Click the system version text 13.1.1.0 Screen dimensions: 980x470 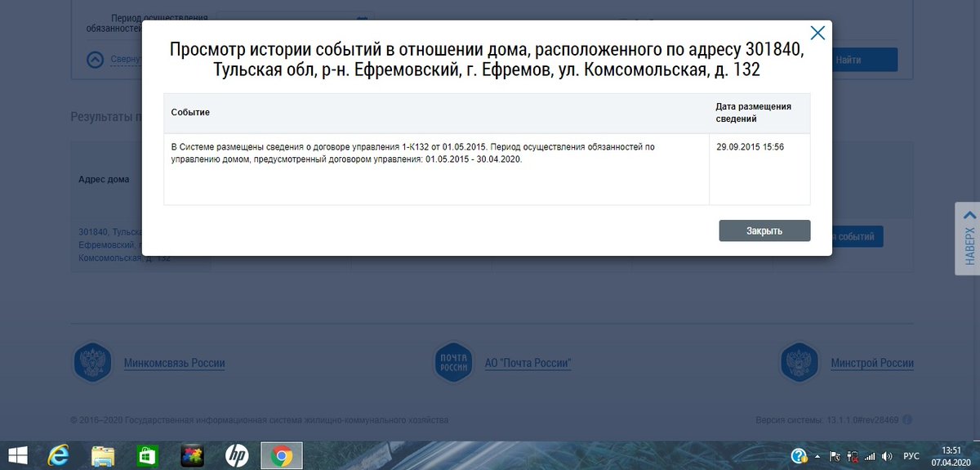827,420
